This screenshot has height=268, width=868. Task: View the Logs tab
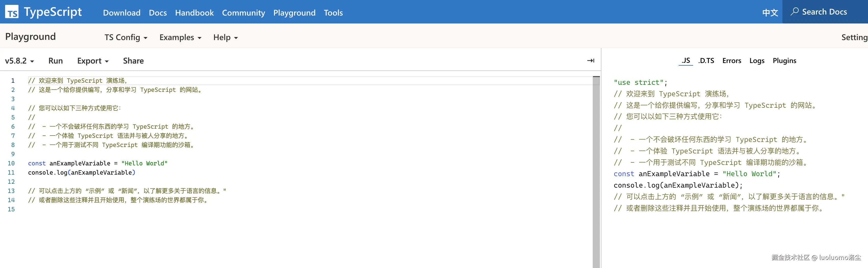[x=757, y=61]
